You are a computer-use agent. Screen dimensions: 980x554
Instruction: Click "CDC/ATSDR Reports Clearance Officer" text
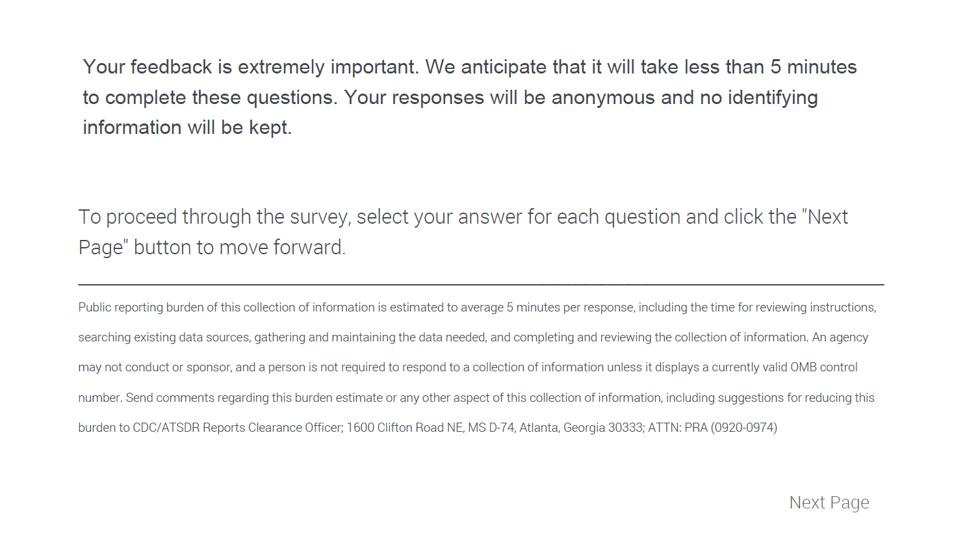237,428
